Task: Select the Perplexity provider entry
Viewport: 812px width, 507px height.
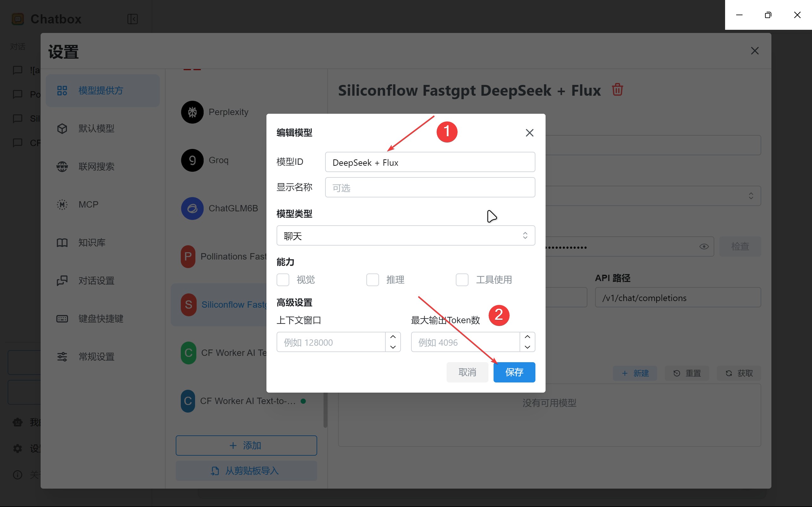Action: 227,112
